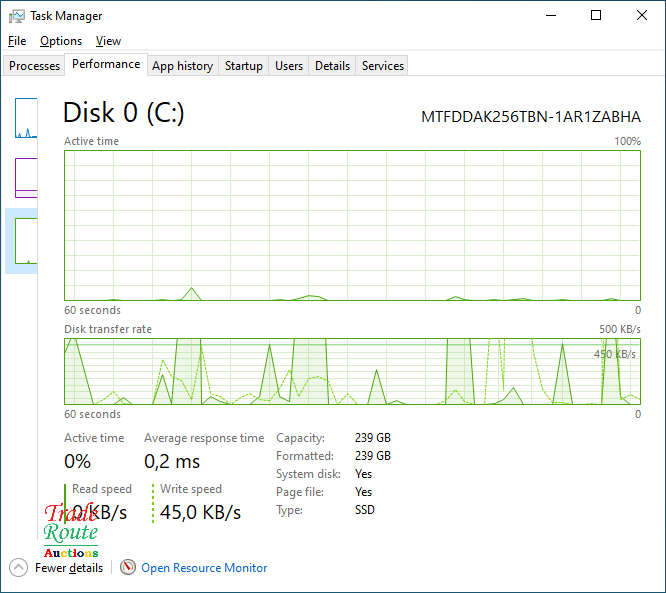This screenshot has width=666, height=593.
Task: Open the Options menu
Action: (61, 41)
